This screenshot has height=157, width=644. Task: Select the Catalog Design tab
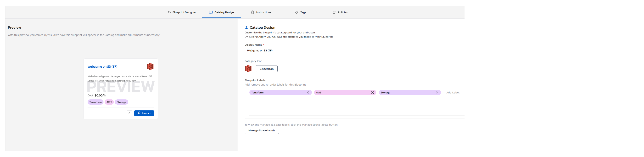[221, 12]
